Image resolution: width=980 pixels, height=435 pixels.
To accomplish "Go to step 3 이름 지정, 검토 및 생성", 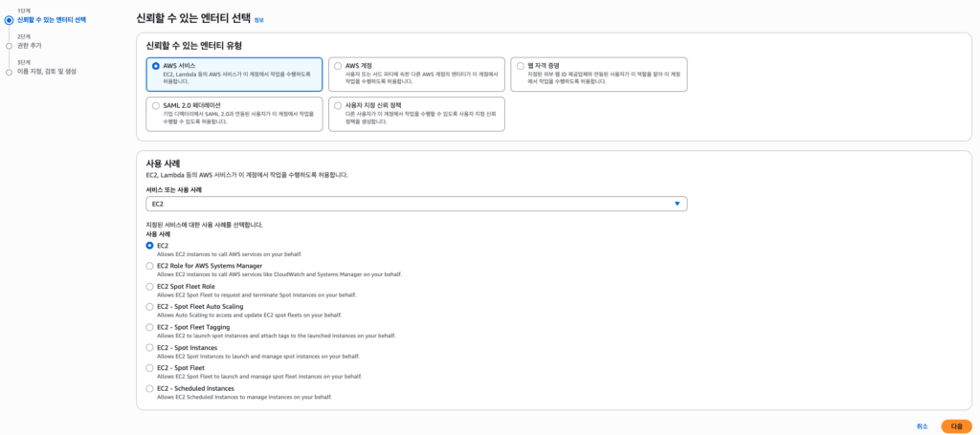I will click(46, 71).
